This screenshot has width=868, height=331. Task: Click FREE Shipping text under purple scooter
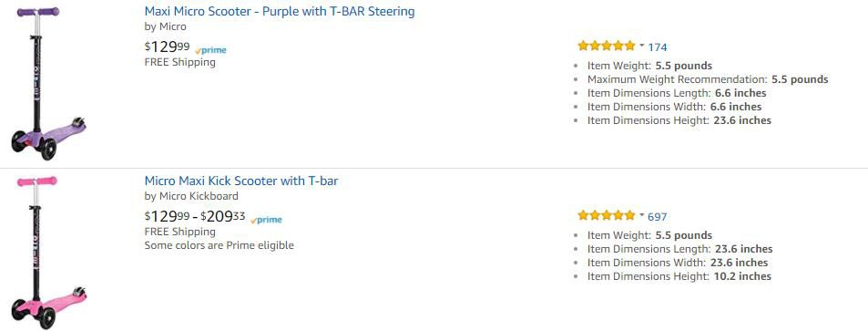coord(180,62)
